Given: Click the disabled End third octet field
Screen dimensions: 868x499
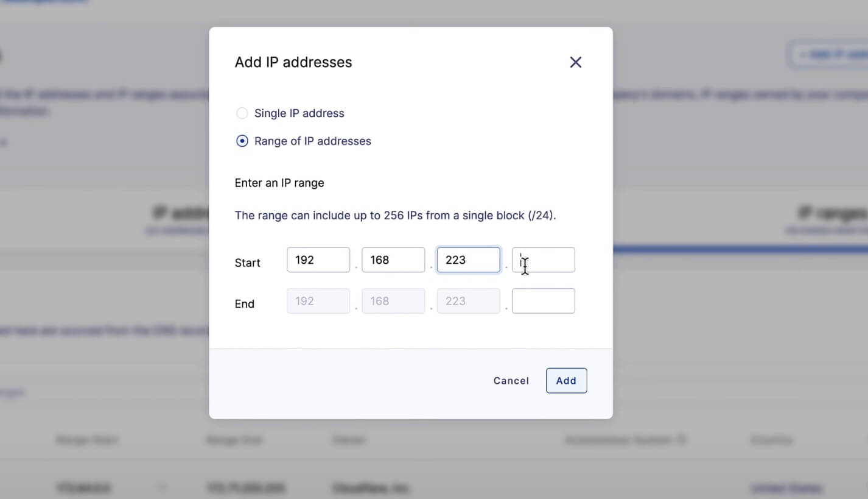Looking at the screenshot, I should 469,301.
